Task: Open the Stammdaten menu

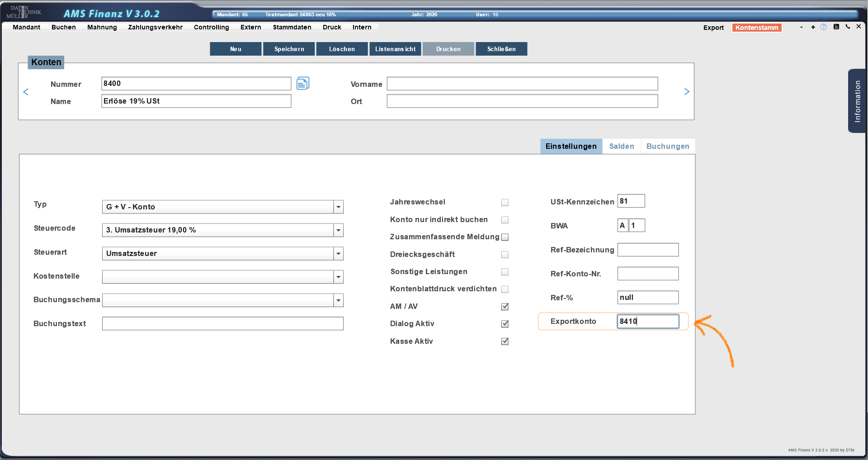Action: tap(292, 27)
